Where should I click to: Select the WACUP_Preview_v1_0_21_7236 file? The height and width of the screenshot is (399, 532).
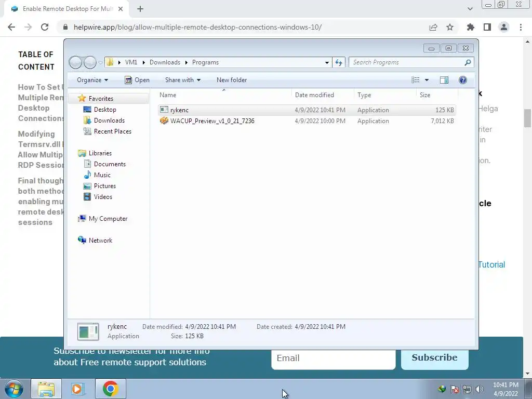point(307,121)
